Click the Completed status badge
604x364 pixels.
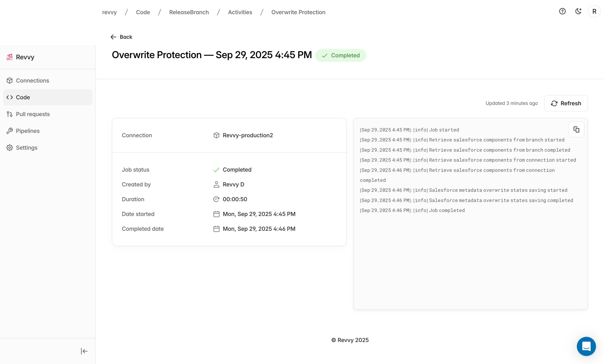(341, 55)
